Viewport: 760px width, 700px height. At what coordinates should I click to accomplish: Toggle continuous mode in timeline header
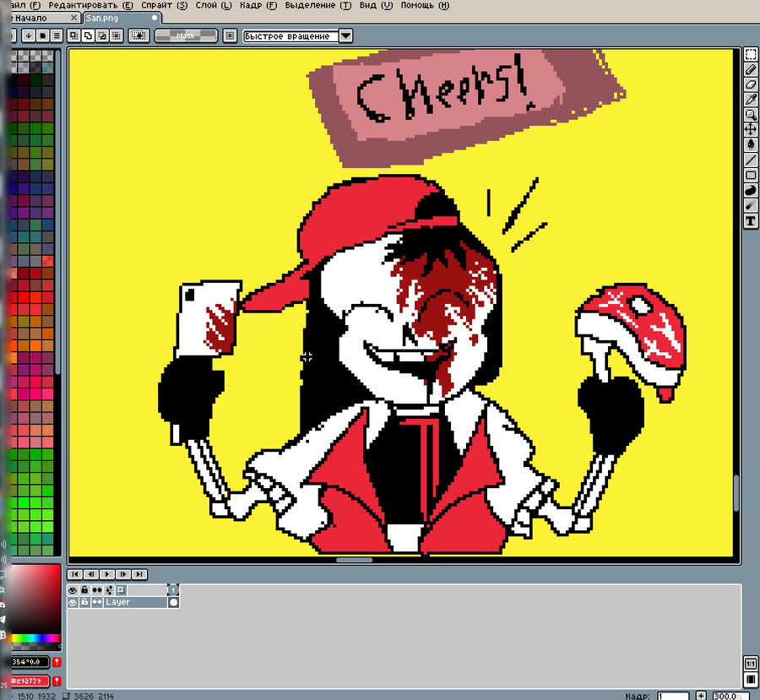click(97, 590)
